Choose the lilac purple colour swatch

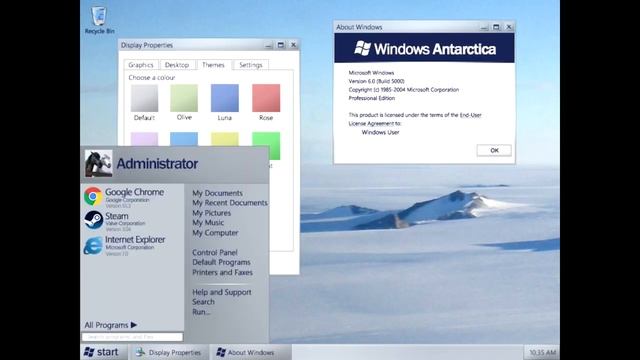(144, 139)
